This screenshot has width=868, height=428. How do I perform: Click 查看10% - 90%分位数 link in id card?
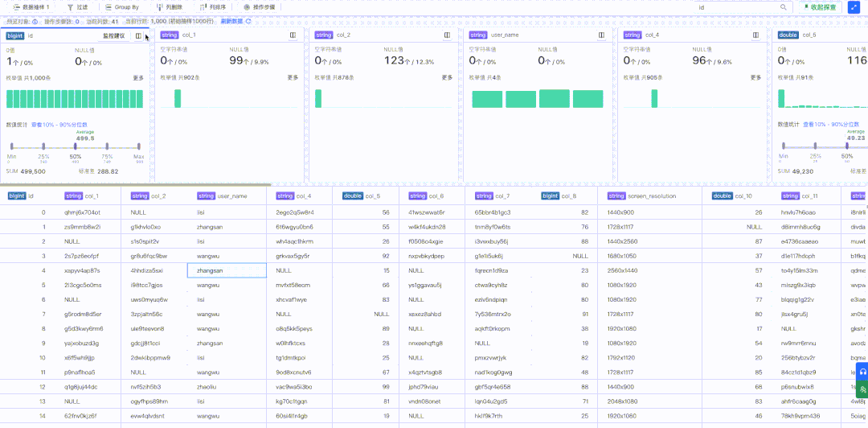59,125
